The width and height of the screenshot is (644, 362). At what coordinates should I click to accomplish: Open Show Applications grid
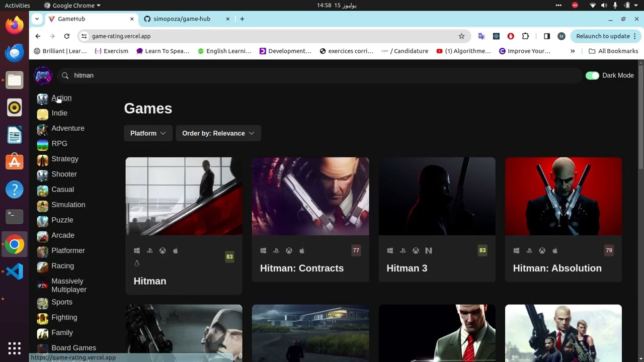[x=15, y=348]
